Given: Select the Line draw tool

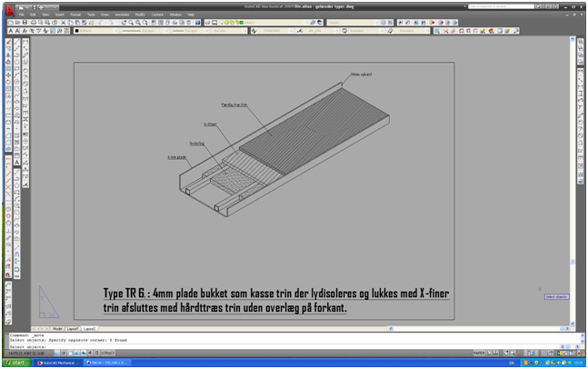Looking at the screenshot, I should point(17,43).
